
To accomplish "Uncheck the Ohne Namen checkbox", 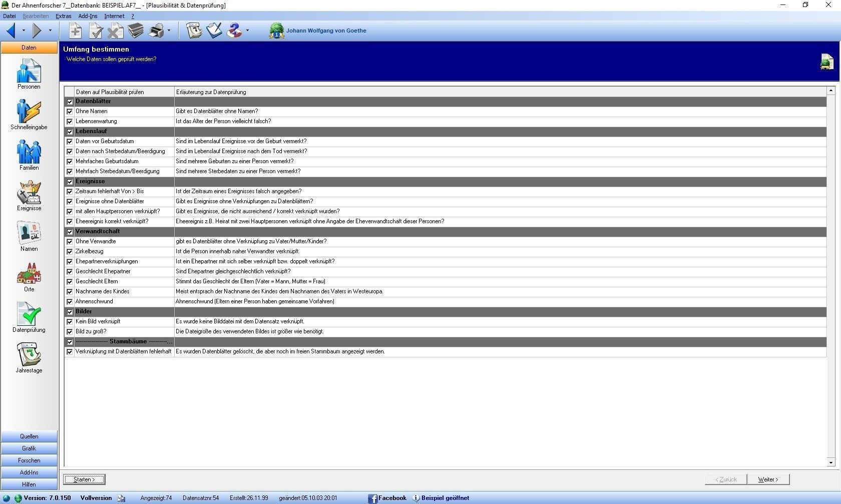I will 70,112.
